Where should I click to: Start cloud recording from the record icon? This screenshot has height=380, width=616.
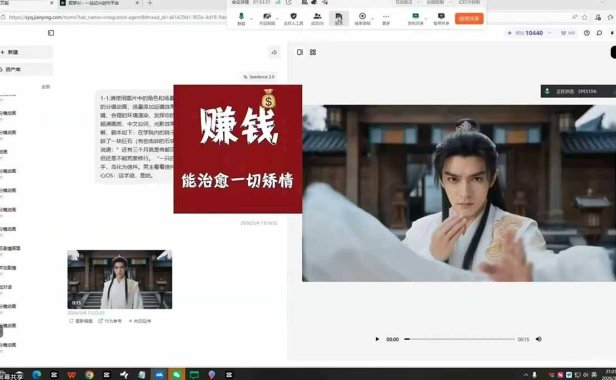tap(362, 18)
